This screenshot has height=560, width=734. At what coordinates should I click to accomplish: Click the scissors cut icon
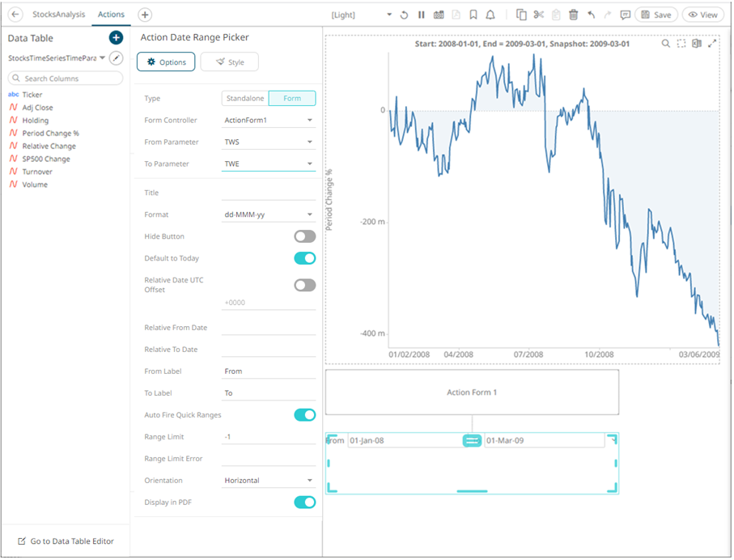click(538, 15)
